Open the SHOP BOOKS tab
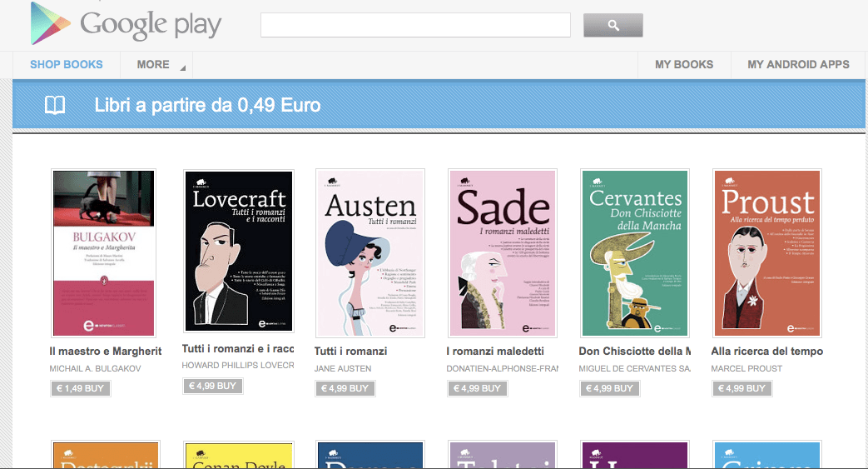The height and width of the screenshot is (469, 868). tap(67, 64)
